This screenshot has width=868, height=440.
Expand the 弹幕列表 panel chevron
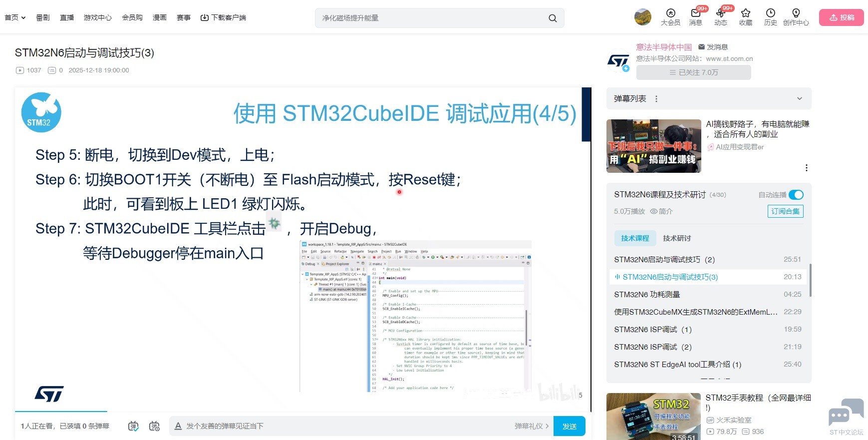point(799,99)
